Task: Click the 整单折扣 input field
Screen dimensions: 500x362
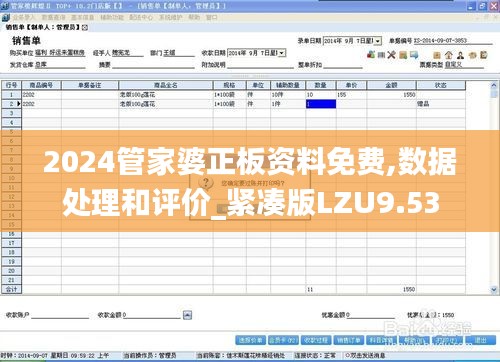Action: tap(343, 65)
